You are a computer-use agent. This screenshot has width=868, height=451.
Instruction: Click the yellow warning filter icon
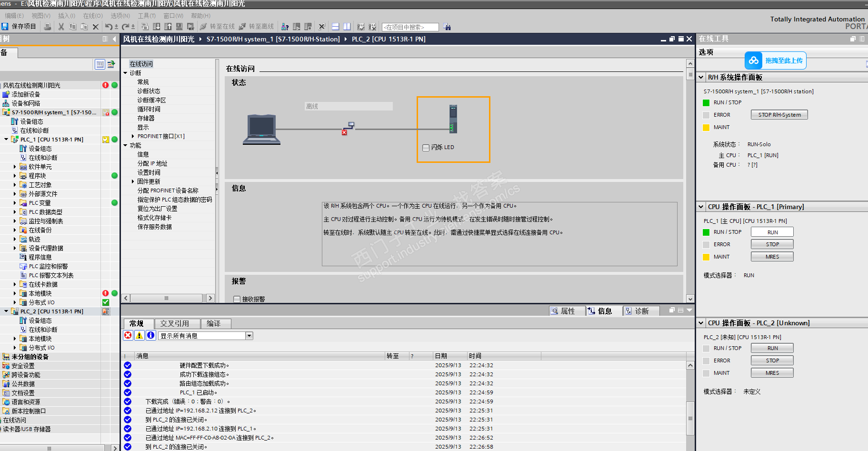point(140,335)
